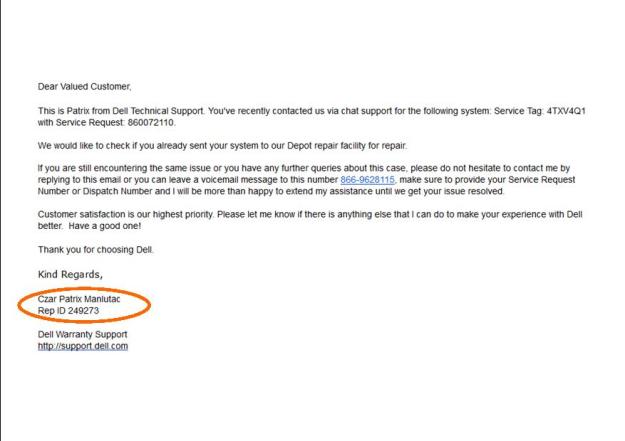The height and width of the screenshot is (441, 625).
Task: Click the "Thank you for choosing Dell." line
Action: 96,249
